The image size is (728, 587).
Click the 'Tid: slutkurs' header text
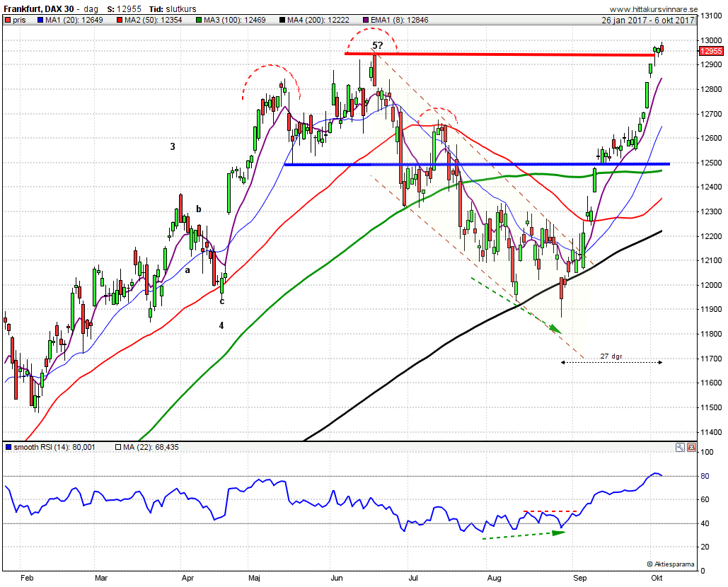pyautogui.click(x=173, y=8)
